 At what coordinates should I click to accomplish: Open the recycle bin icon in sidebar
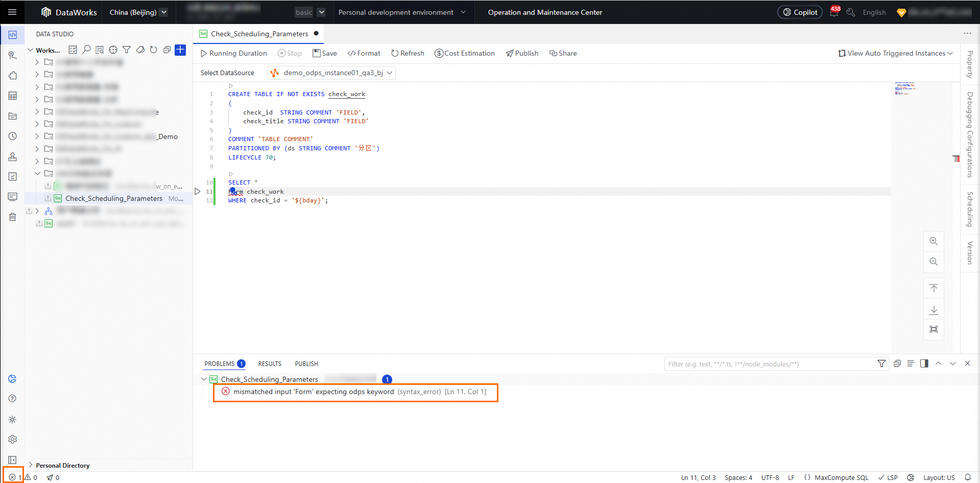[13, 217]
